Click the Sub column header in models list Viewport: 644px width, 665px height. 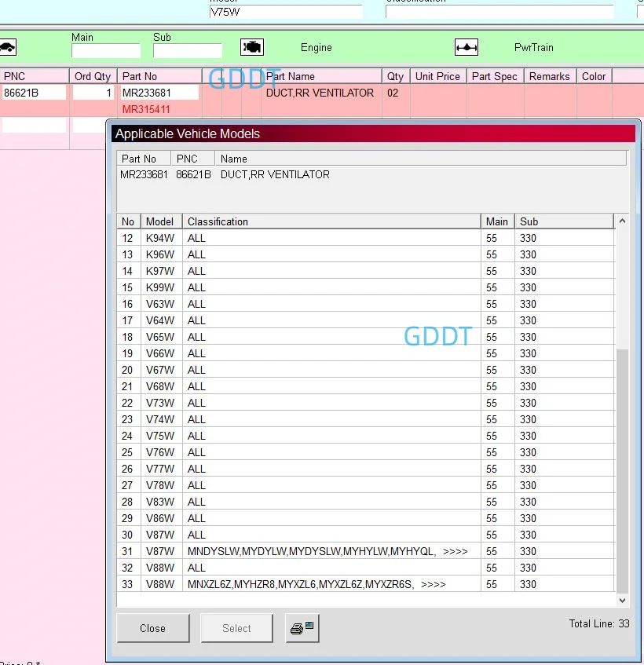pos(564,222)
